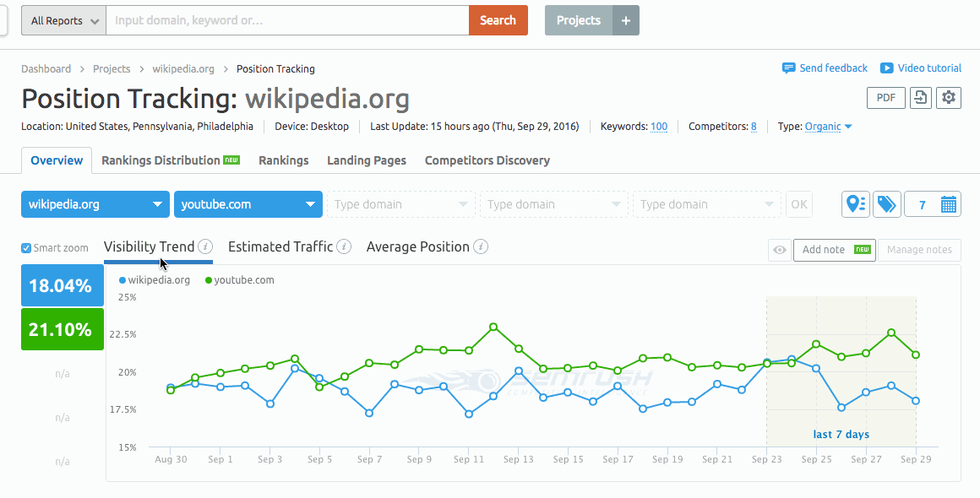The image size is (980, 498).
Task: Go to Projects in the breadcrumb
Action: [x=112, y=68]
